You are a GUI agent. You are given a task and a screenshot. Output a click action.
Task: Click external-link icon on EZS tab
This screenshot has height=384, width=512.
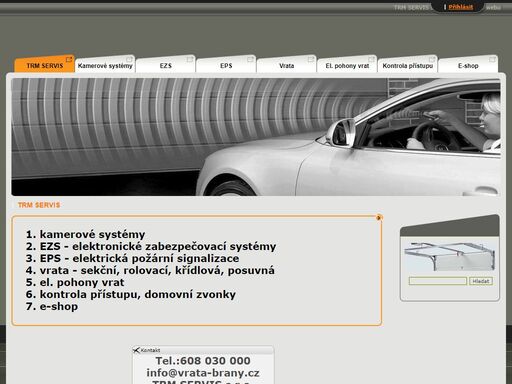[190, 60]
